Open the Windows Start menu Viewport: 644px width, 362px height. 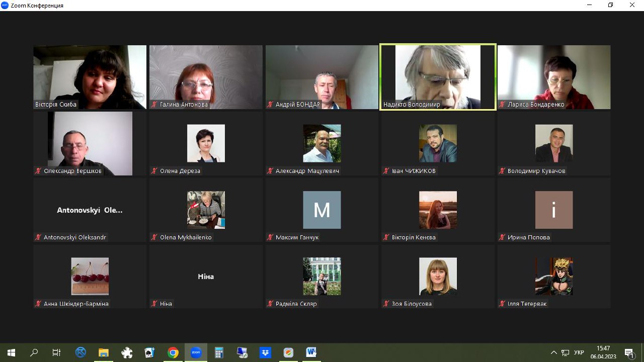click(11, 352)
